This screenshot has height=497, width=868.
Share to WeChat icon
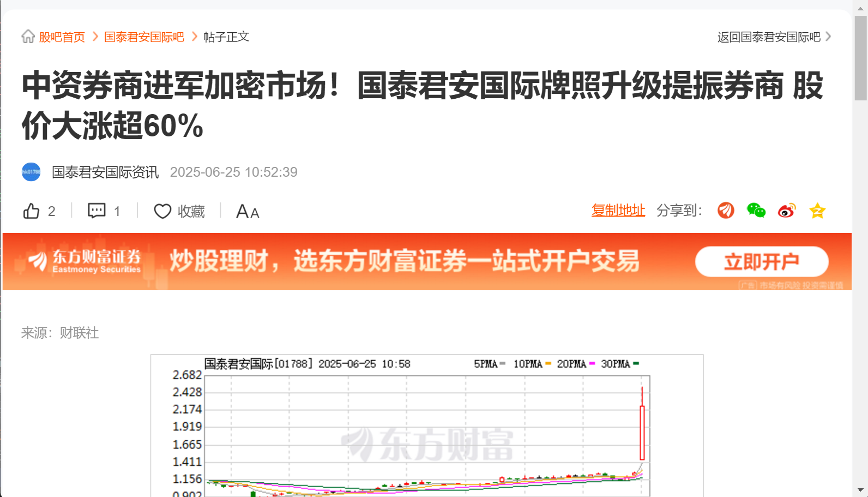pos(756,210)
